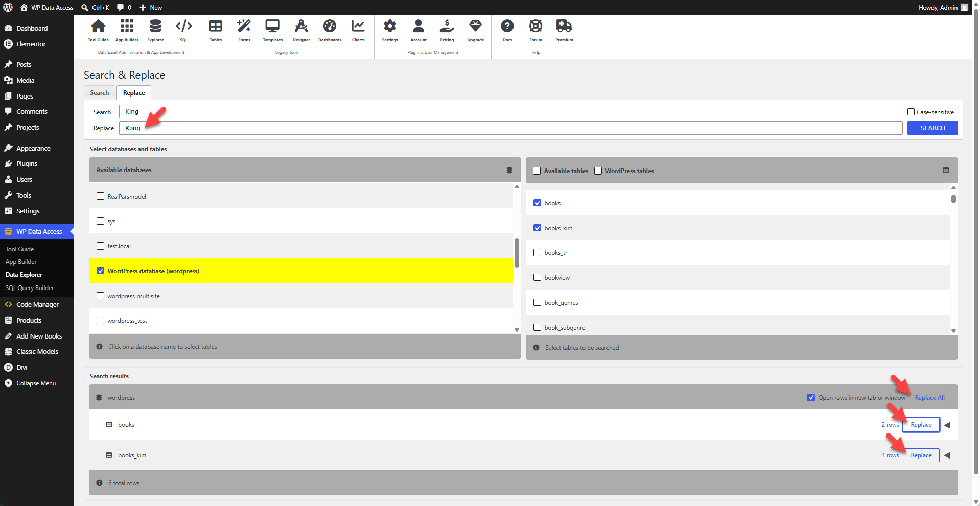980x506 pixels.
Task: Check the RealParsmodel database
Action: pyautogui.click(x=101, y=196)
